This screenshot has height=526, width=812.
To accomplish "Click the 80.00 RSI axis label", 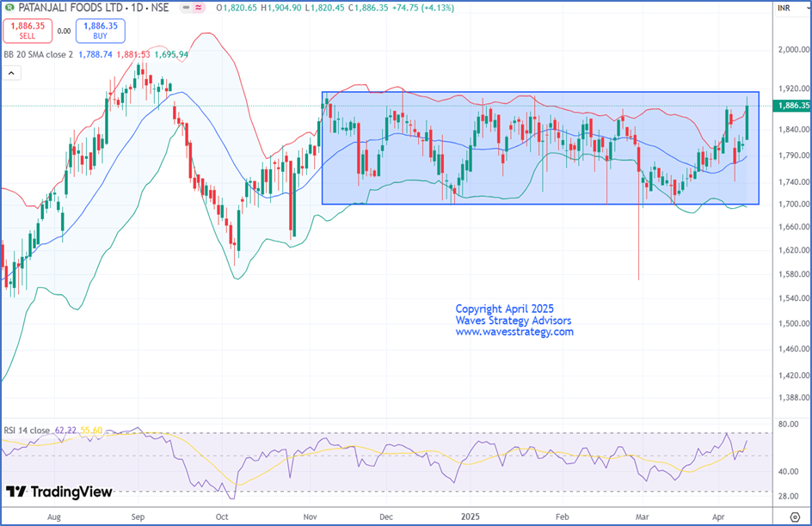I will (788, 424).
